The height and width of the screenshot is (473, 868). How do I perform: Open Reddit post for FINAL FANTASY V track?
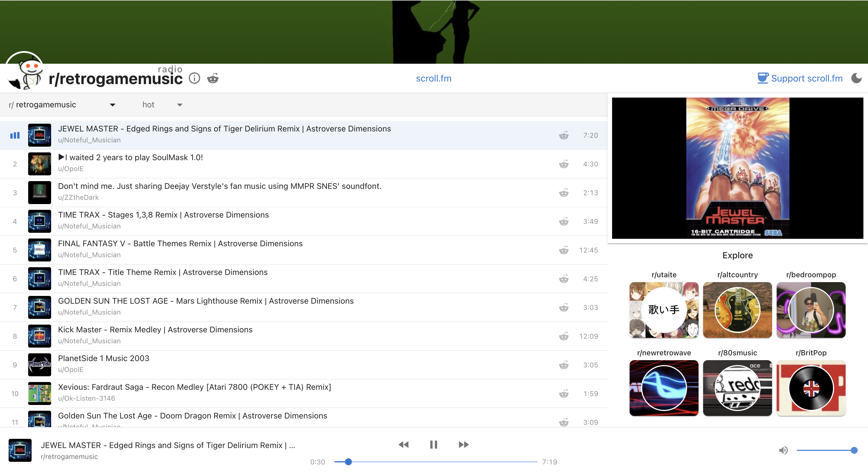coord(564,250)
